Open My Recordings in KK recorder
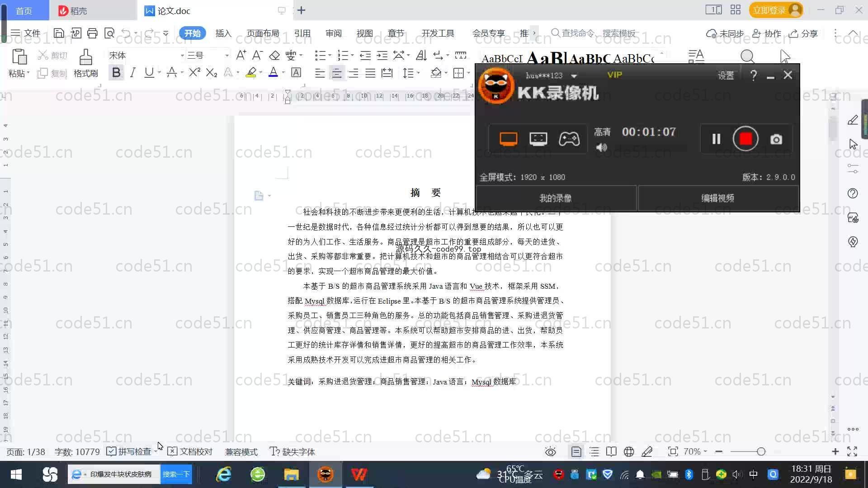 tap(556, 198)
